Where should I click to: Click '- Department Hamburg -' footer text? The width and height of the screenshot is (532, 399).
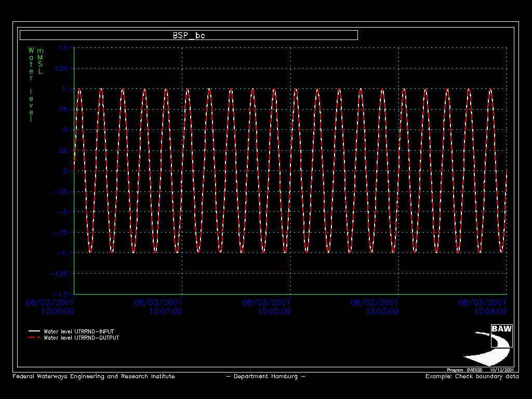pyautogui.click(x=265, y=376)
